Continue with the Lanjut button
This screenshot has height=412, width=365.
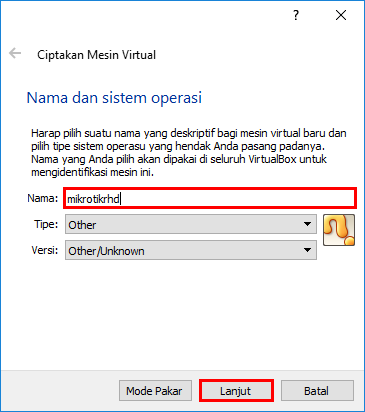pyautogui.click(x=236, y=391)
